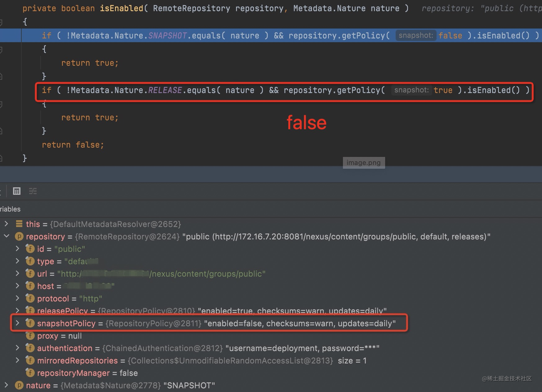Expand the 'this' variable node

(x=6, y=224)
